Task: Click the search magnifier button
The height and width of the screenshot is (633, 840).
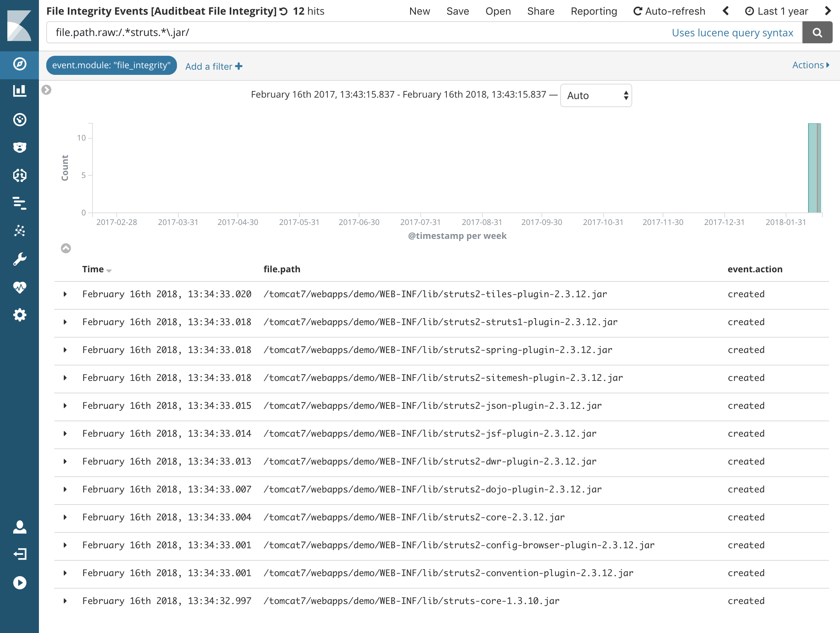Action: pos(817,33)
